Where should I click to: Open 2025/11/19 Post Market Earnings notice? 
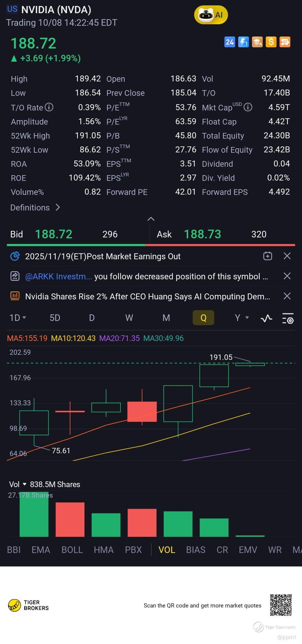click(x=103, y=257)
